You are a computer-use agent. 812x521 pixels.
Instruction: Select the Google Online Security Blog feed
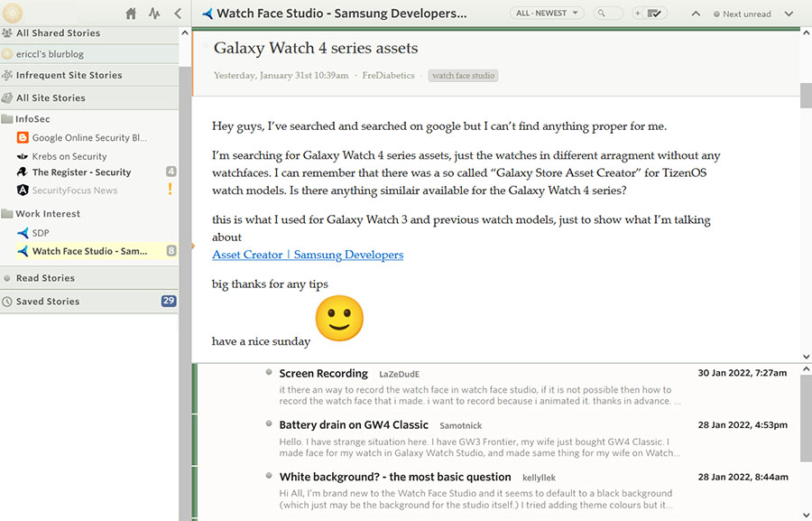pyautogui.click(x=88, y=138)
